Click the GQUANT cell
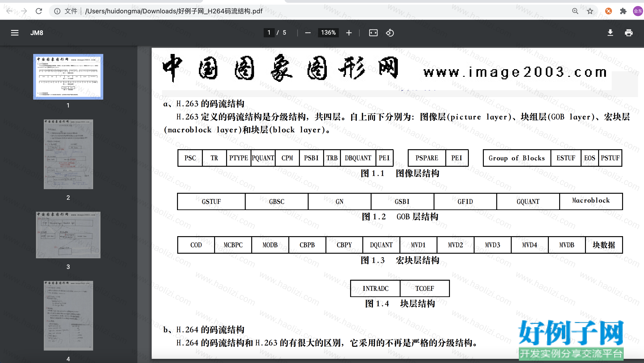Screen dimensions: 644x363 tap(528, 202)
